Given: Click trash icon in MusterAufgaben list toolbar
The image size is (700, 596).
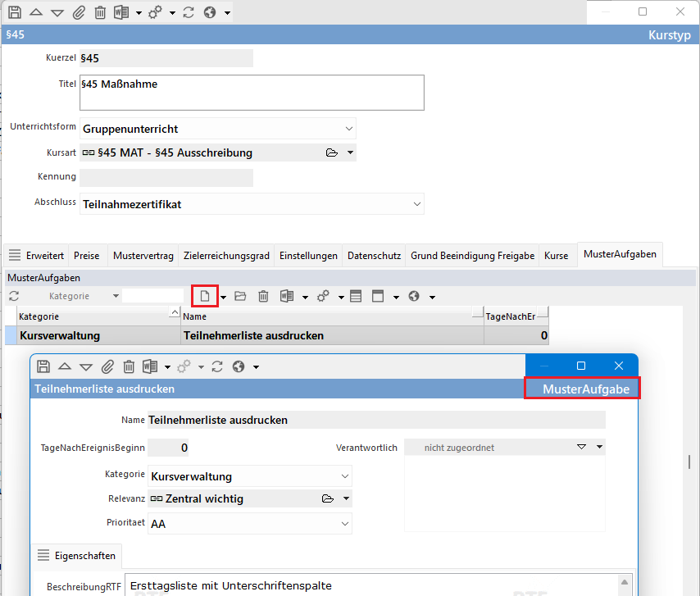Looking at the screenshot, I should coord(263,296).
